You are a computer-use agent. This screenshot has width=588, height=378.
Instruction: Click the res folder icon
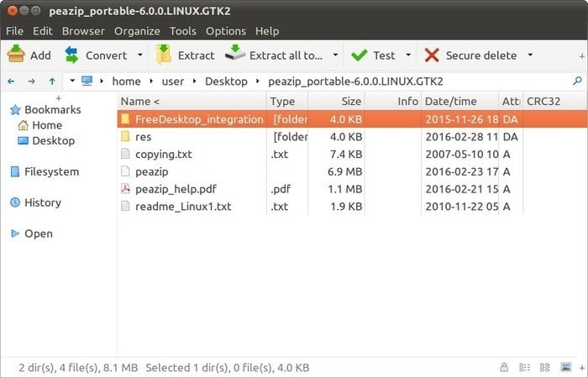(x=125, y=136)
